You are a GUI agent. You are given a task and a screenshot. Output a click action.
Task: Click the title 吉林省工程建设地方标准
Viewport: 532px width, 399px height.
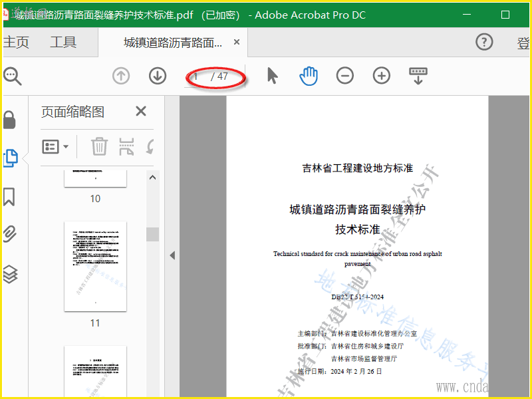[x=358, y=168]
